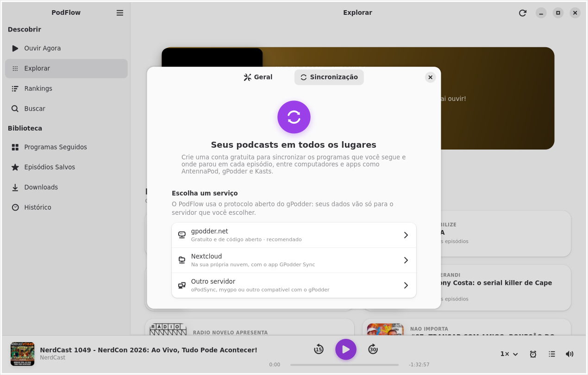This screenshot has width=588, height=375.
Task: Open the PodFlow hamburger menu
Action: coord(120,13)
